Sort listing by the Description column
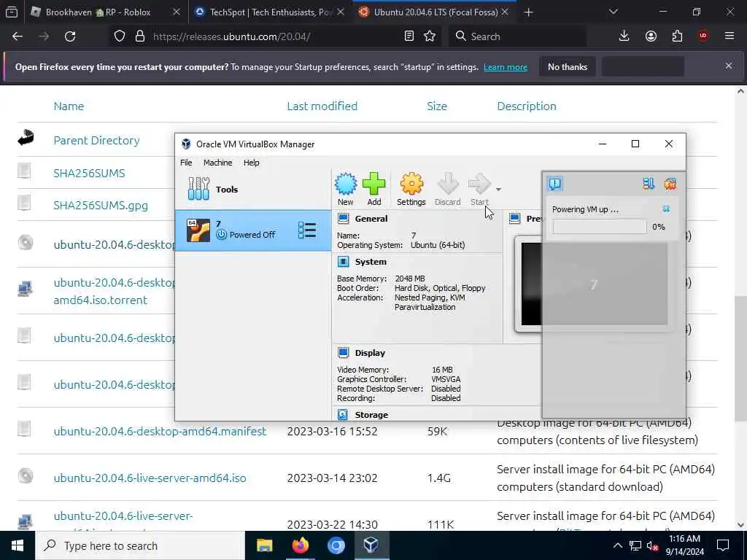 pyautogui.click(x=527, y=106)
